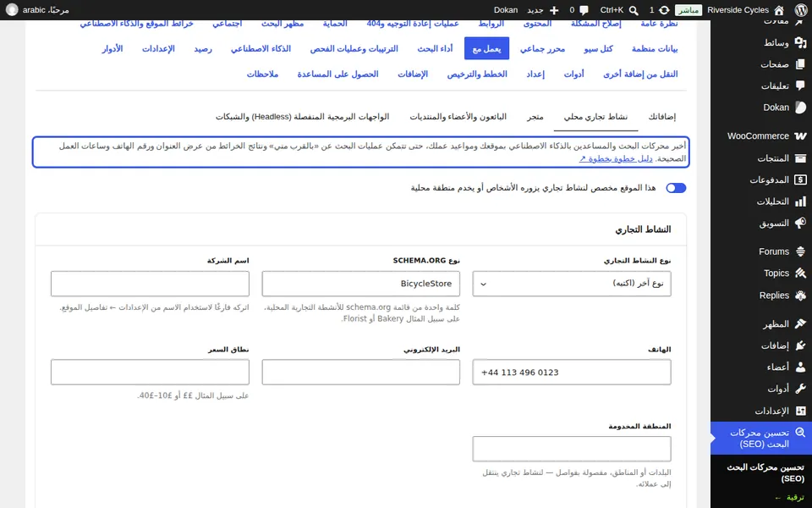The width and height of the screenshot is (812, 508).
Task: Open the وسائط media sidebar icon
Action: point(800,42)
